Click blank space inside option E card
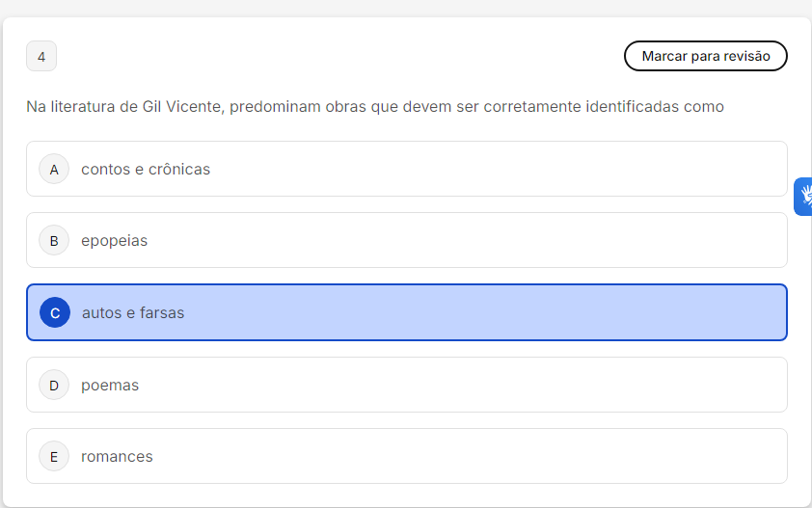This screenshot has height=508, width=812. (482, 457)
